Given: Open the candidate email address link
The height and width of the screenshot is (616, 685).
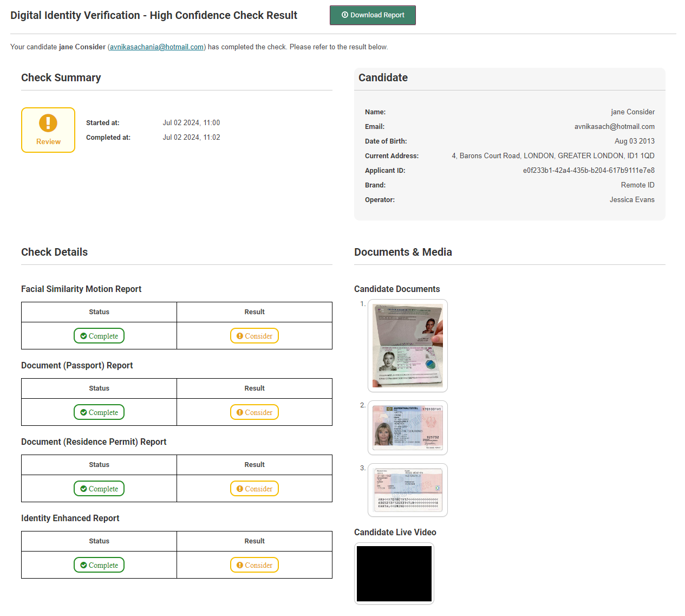Looking at the screenshot, I should tap(156, 47).
